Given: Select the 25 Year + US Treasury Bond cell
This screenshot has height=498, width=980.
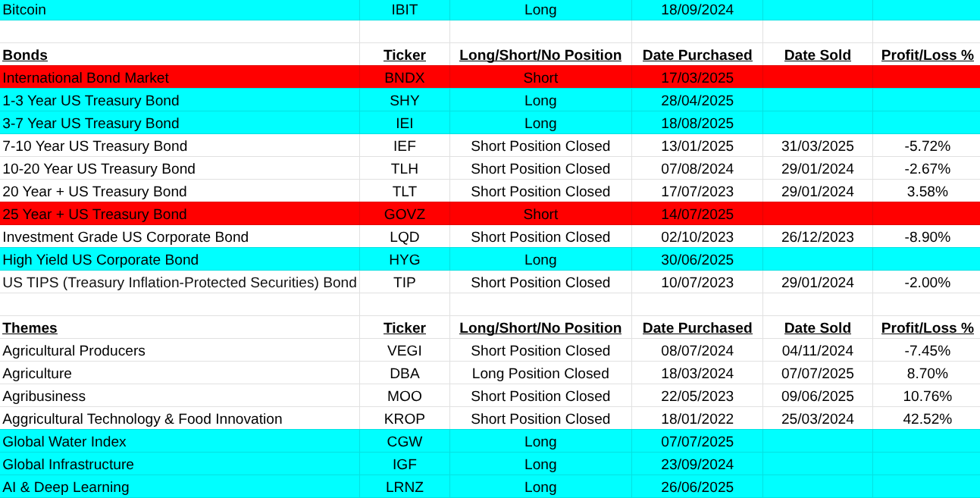Looking at the screenshot, I should click(x=94, y=215).
